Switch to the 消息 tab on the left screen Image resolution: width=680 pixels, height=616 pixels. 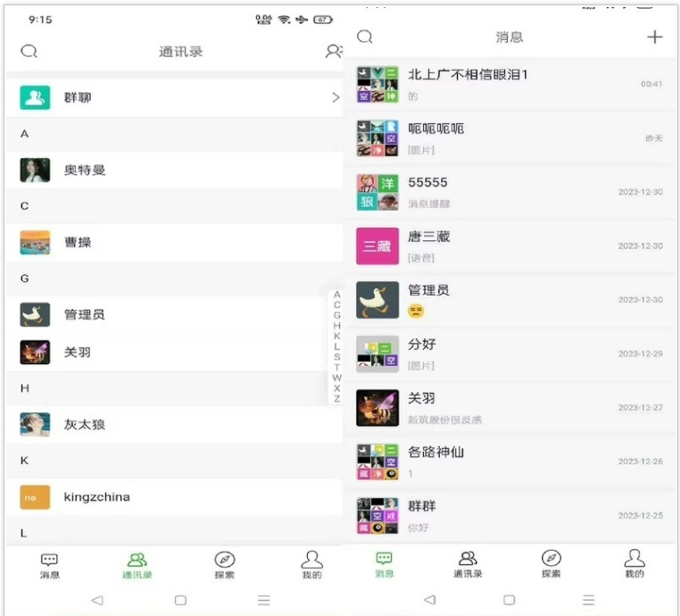pyautogui.click(x=49, y=566)
